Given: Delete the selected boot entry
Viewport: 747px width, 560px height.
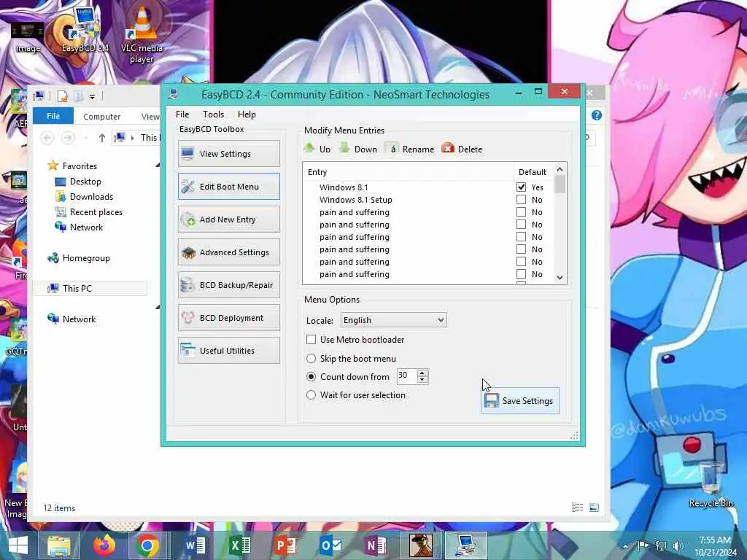Looking at the screenshot, I should click(x=462, y=149).
